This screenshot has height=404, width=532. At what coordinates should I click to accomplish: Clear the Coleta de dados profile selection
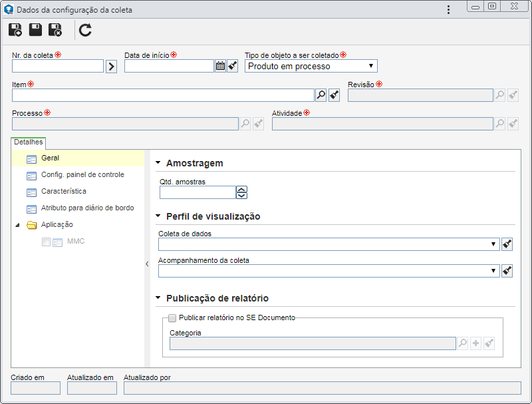(507, 244)
